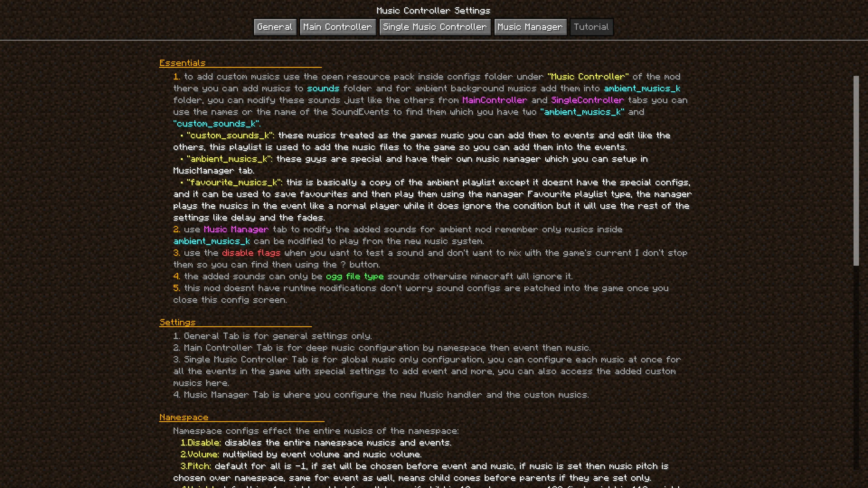Screen dimensions: 868x488
Task: Click the yellow "favourite_musics_k" bullet label
Action: click(x=234, y=182)
